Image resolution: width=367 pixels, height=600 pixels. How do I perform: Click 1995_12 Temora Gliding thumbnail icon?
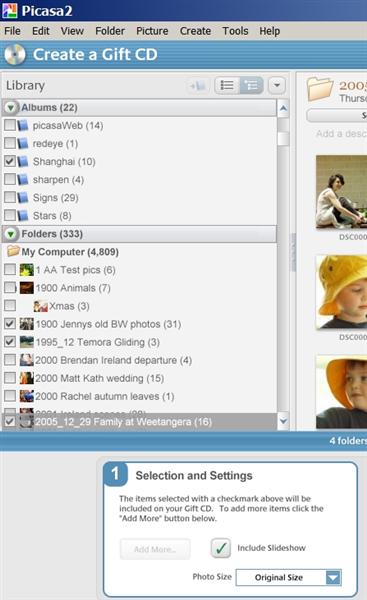(26, 342)
